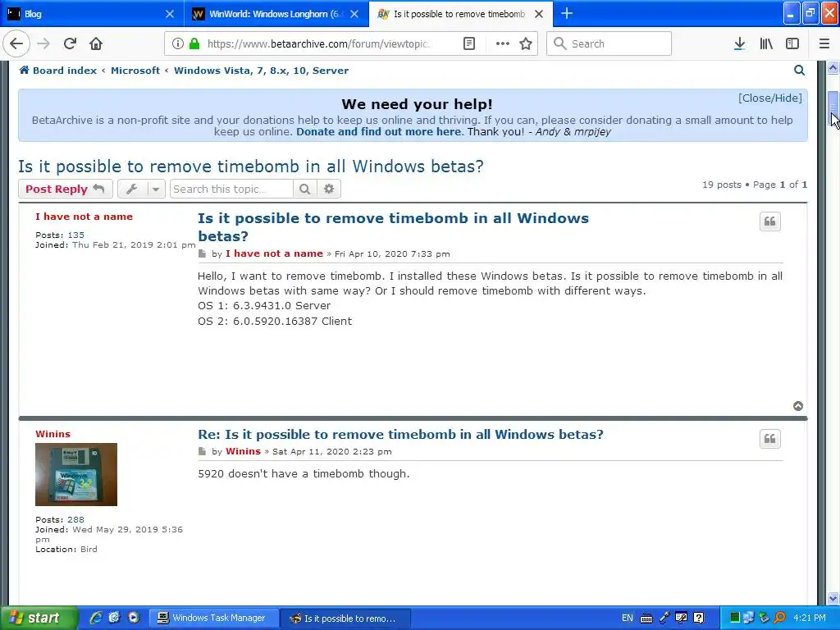
Task: Launch Internet Explorer from quick launch
Action: (x=96, y=618)
